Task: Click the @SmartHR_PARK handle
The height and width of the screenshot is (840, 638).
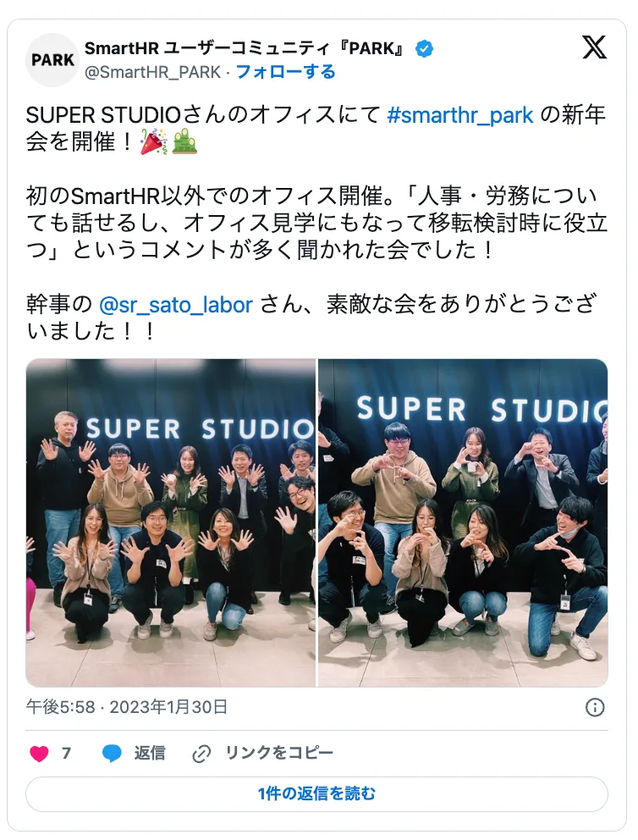Action: tap(153, 72)
